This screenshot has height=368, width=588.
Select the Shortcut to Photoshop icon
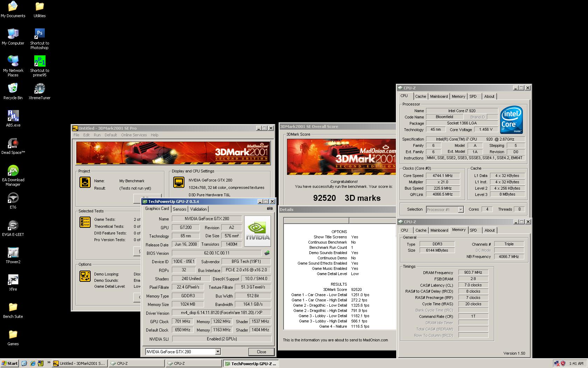(x=40, y=39)
